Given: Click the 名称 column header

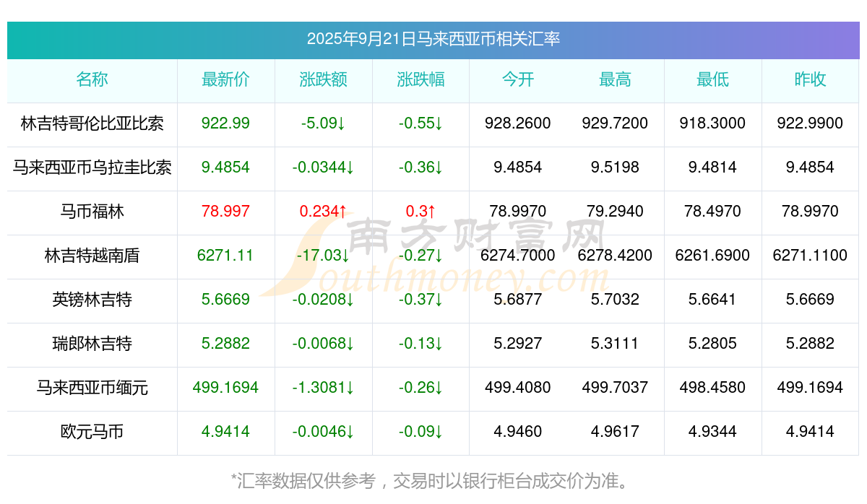Looking at the screenshot, I should [92, 79].
